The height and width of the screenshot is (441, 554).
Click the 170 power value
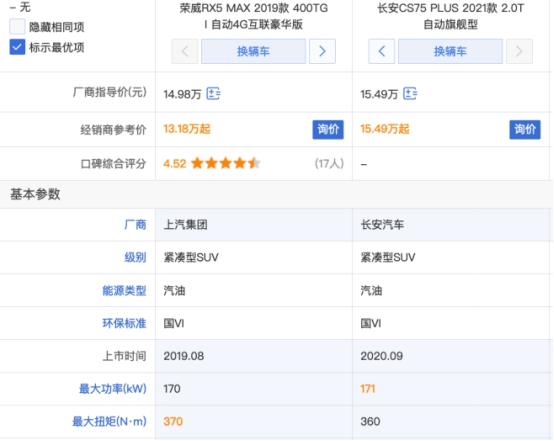(x=172, y=389)
